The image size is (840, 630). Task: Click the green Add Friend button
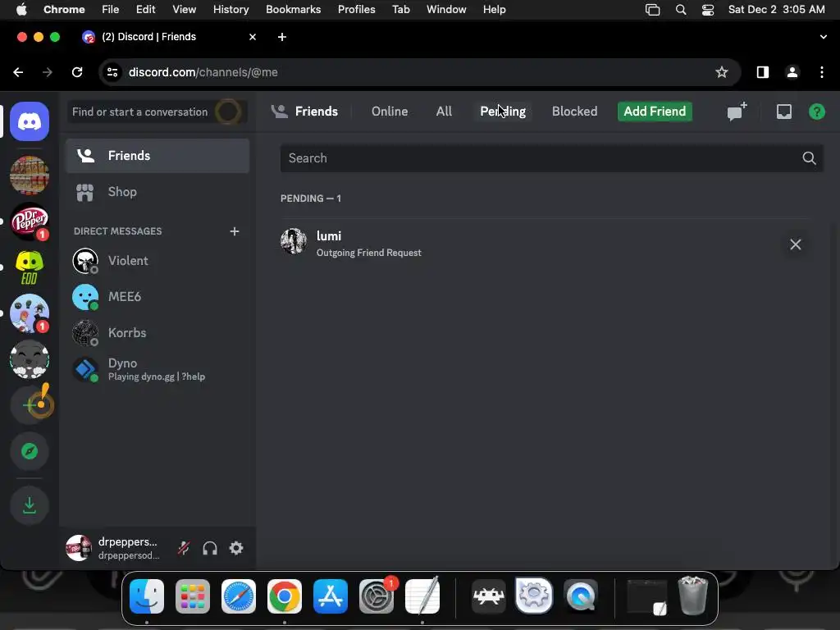655,112
